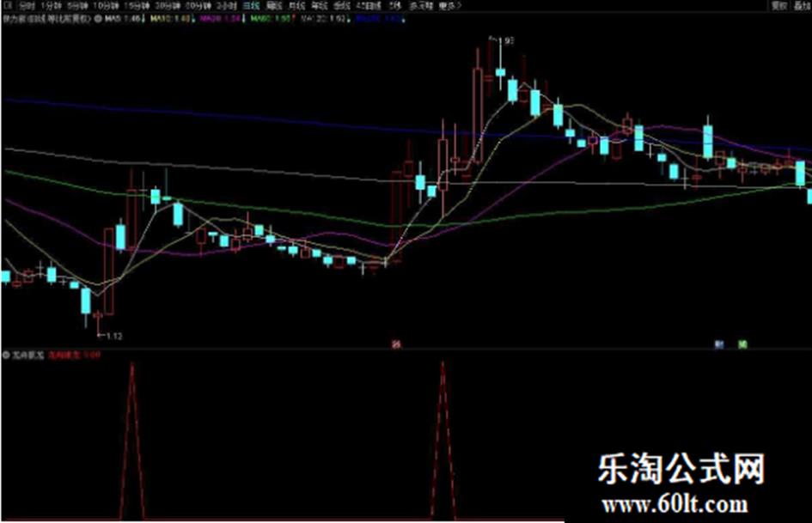Open the 更多 periods expander
Viewport: 812px width, 523px height.
(x=449, y=6)
